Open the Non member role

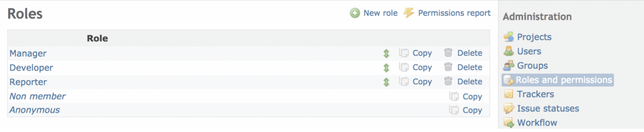[37, 96]
